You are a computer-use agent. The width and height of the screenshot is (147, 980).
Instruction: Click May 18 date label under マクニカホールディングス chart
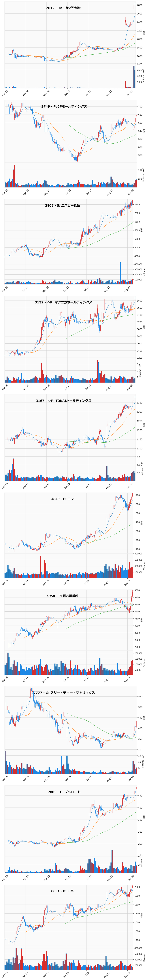pyautogui.click(x=46, y=387)
